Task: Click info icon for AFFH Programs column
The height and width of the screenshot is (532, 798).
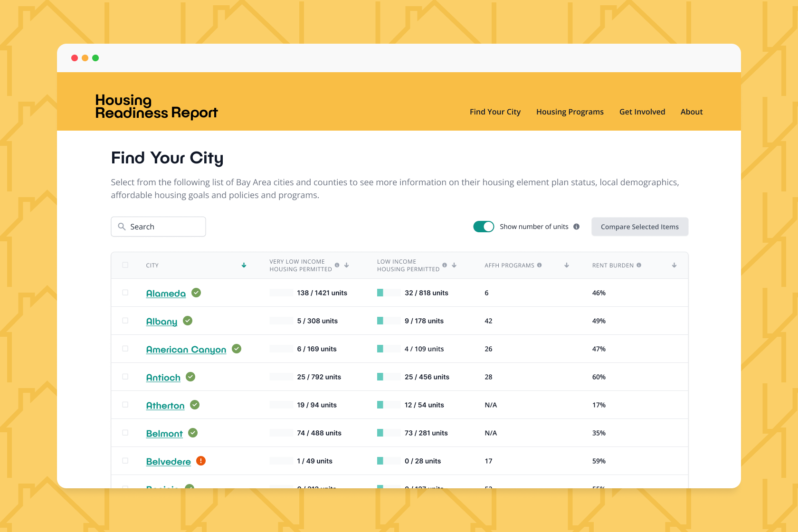Action: tap(539, 265)
